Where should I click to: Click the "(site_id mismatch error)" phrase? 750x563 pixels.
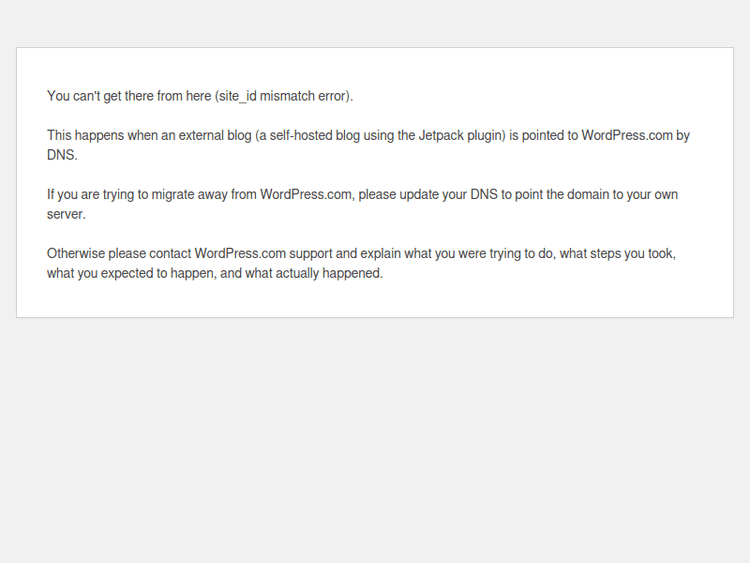pyautogui.click(x=283, y=96)
